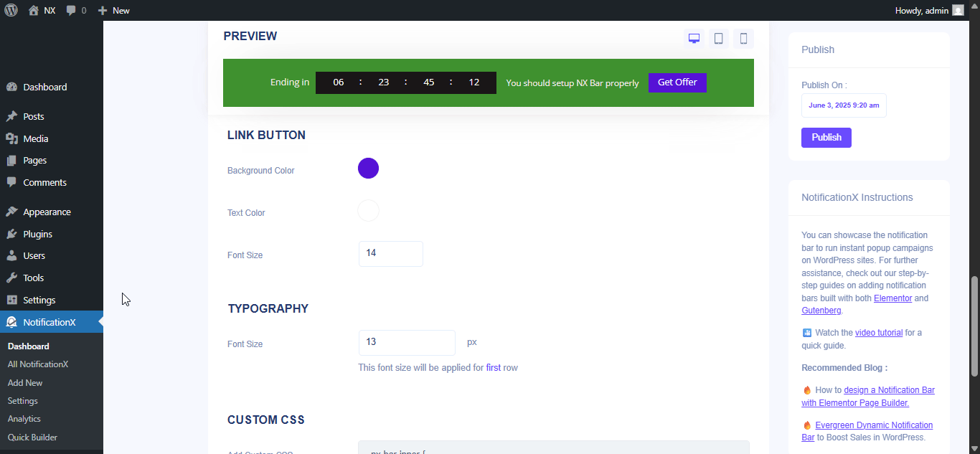Click the page vertical scrollbar

[x=974, y=326]
